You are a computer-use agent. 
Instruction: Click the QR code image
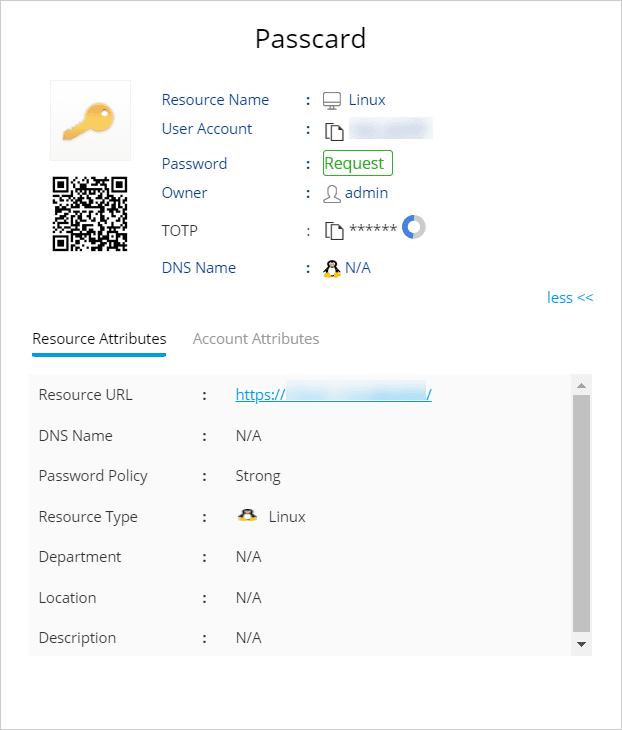(90, 213)
